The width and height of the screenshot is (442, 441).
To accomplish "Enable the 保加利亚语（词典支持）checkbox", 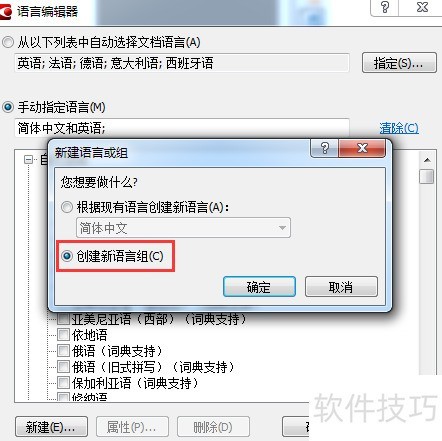I will pos(63,383).
